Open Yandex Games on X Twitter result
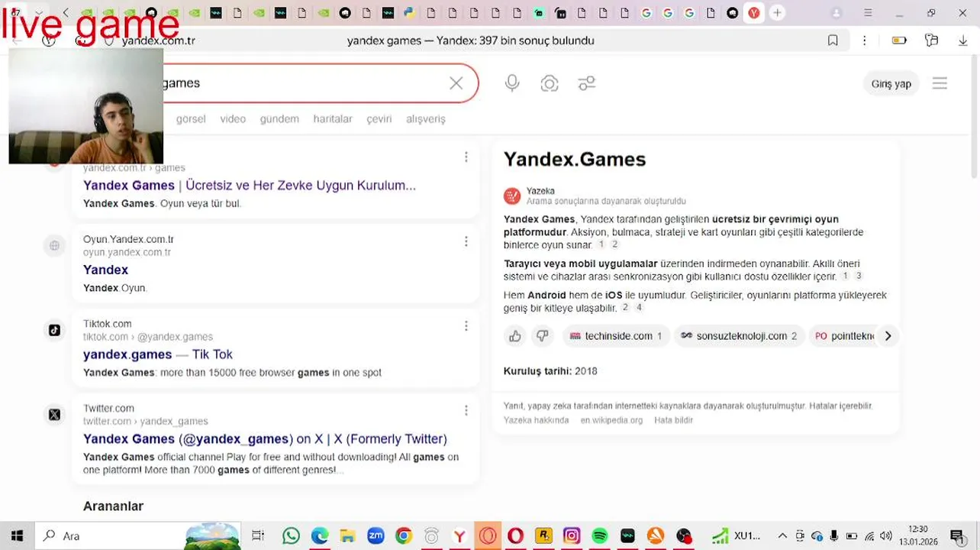 pos(265,438)
